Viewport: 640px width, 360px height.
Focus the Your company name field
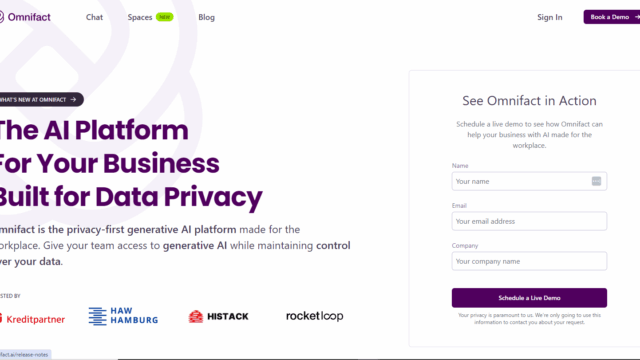pyautogui.click(x=529, y=261)
